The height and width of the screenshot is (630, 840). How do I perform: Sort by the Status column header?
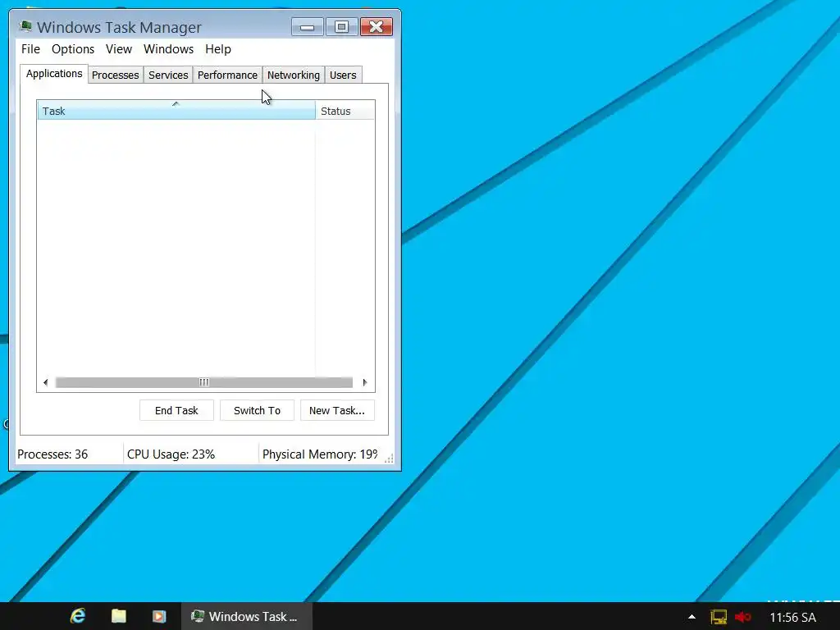pyautogui.click(x=345, y=111)
